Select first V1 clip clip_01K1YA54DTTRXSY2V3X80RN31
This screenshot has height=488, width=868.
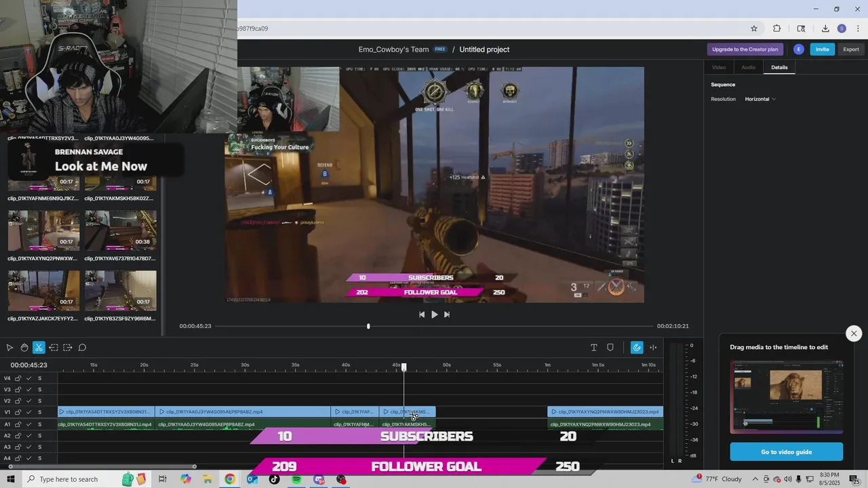(106, 411)
